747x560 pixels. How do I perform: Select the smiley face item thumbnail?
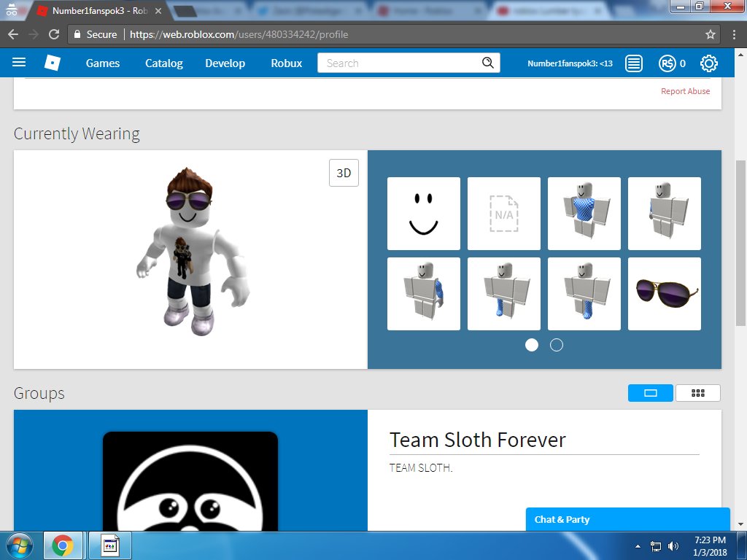coord(424,214)
